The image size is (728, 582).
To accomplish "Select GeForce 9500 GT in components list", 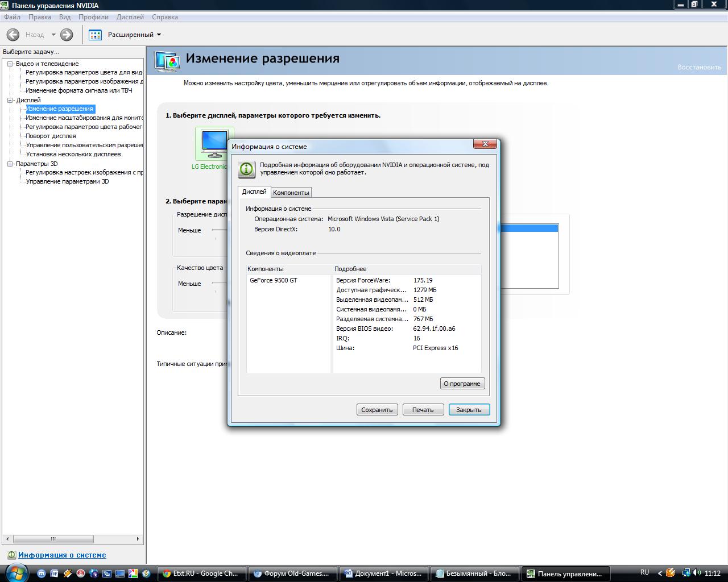I will 274,280.
